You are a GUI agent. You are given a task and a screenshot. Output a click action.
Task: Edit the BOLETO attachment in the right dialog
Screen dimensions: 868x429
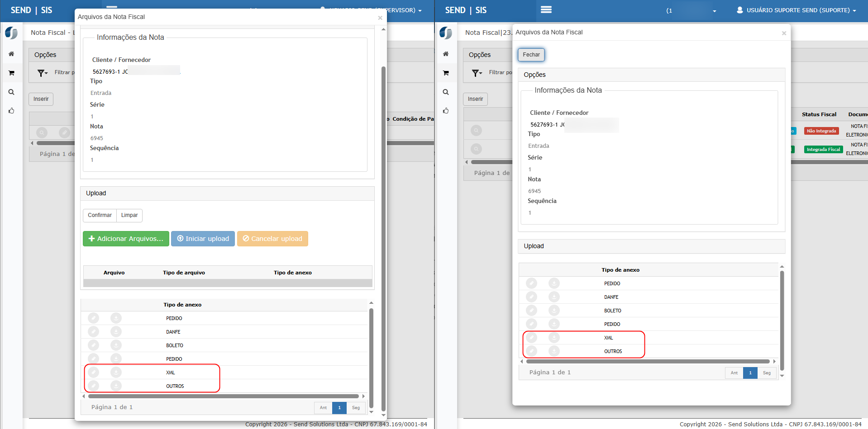531,311
